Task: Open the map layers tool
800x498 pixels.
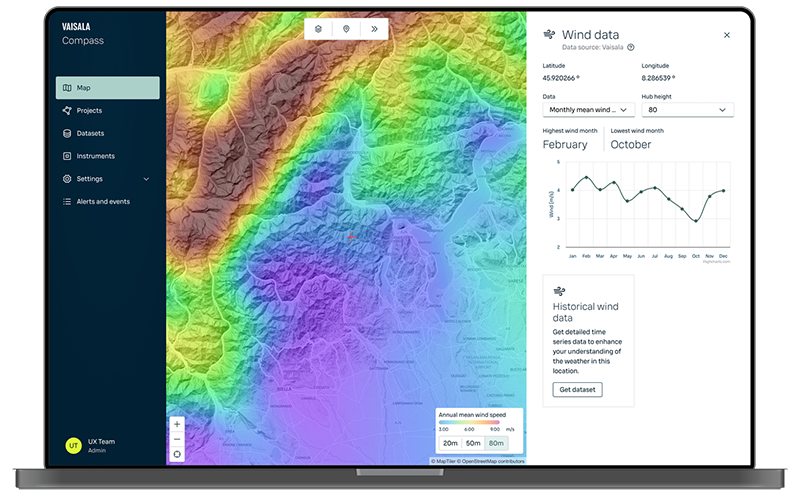Action: (318, 29)
